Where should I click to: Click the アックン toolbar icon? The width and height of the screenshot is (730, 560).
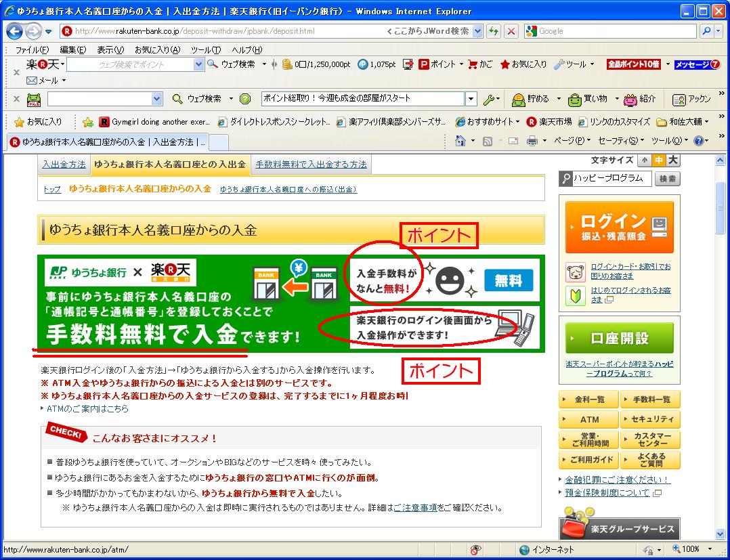click(679, 99)
